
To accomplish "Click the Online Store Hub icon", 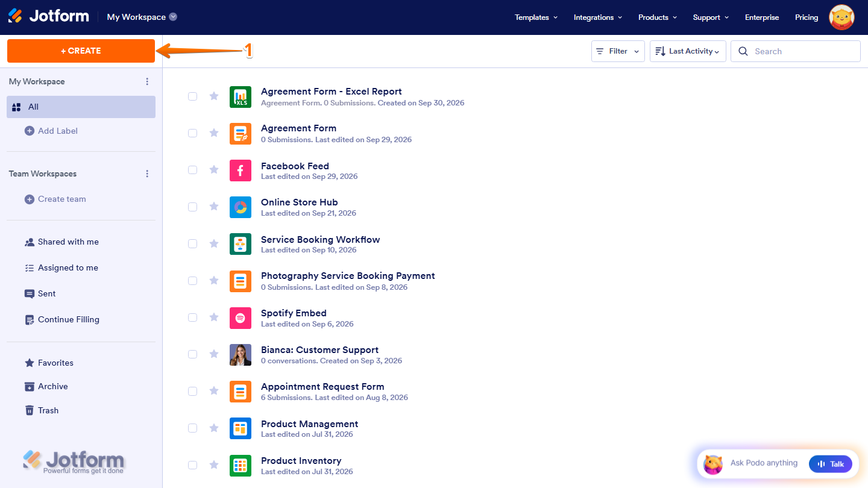I will pos(241,207).
